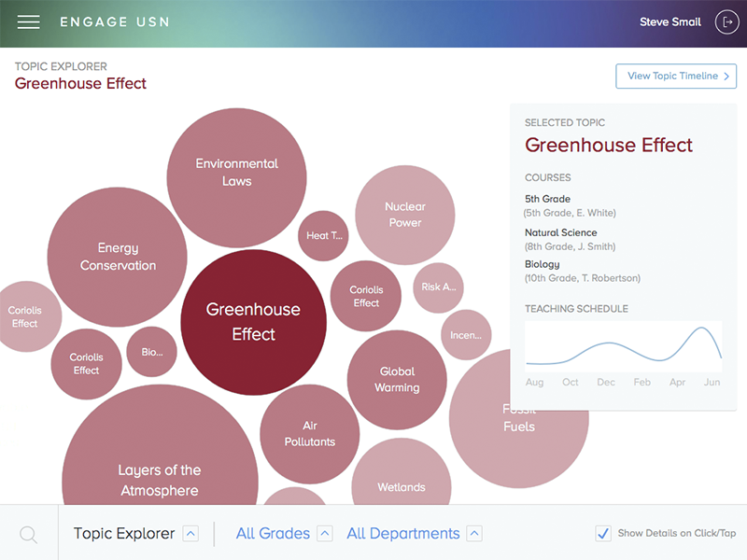Select the Natural Science course
The width and height of the screenshot is (747, 560).
[x=560, y=235]
